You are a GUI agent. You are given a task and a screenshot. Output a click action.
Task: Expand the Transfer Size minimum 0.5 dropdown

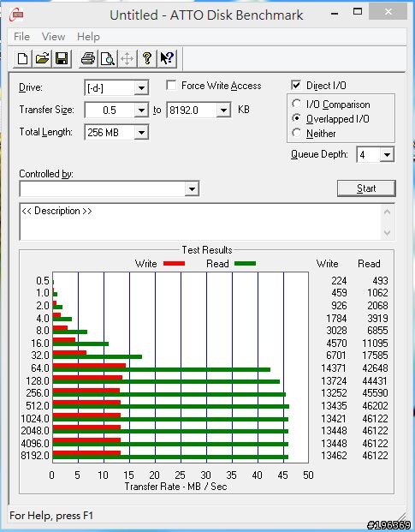click(141, 111)
